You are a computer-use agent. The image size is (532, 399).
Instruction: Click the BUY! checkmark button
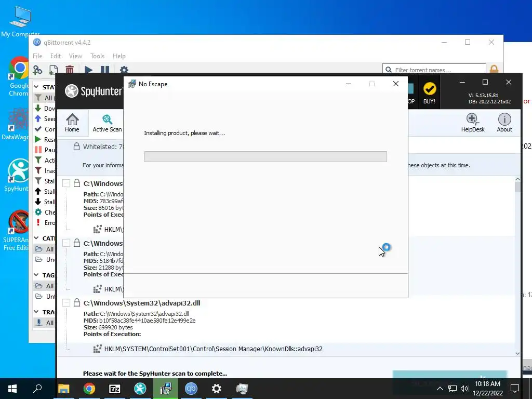pos(429,92)
